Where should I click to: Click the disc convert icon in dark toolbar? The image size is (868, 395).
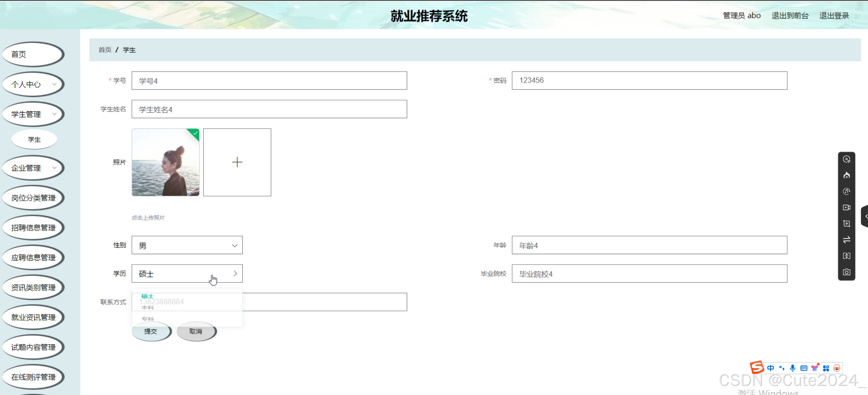847,159
